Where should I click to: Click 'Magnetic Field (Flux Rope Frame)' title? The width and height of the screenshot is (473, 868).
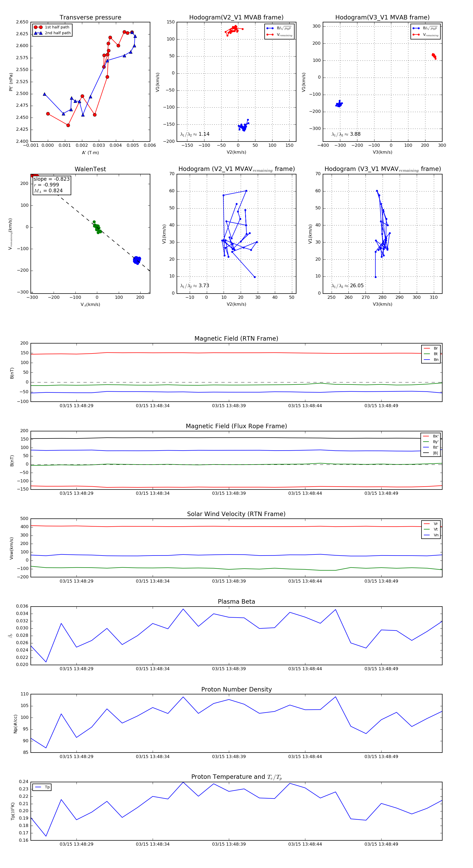[236, 426]
